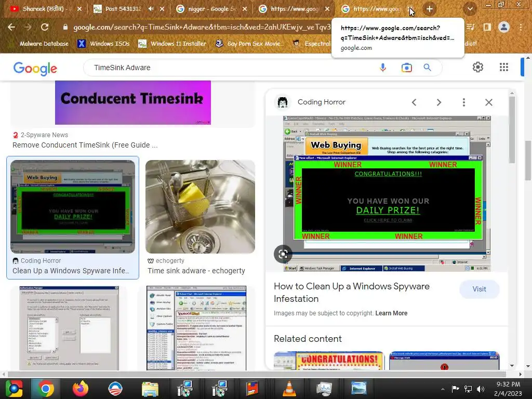Open the Yahoo chat screenshot thumbnail
This screenshot has width=532, height=399.
click(196, 328)
